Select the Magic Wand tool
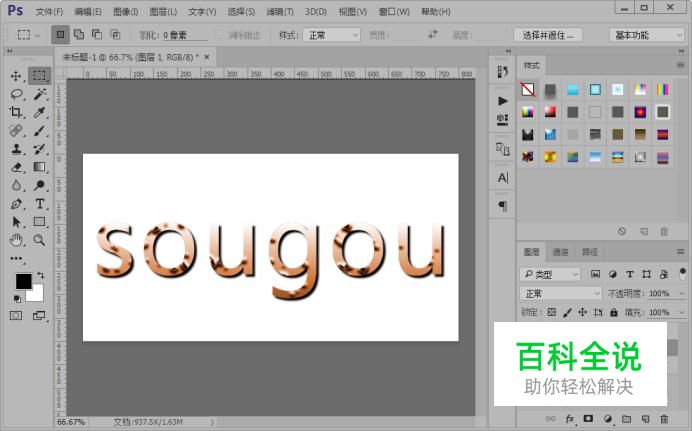692x431 pixels. [x=40, y=94]
